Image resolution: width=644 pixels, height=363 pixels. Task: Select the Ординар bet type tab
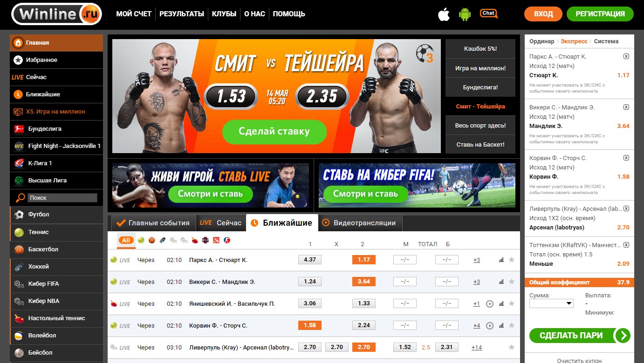tap(542, 41)
